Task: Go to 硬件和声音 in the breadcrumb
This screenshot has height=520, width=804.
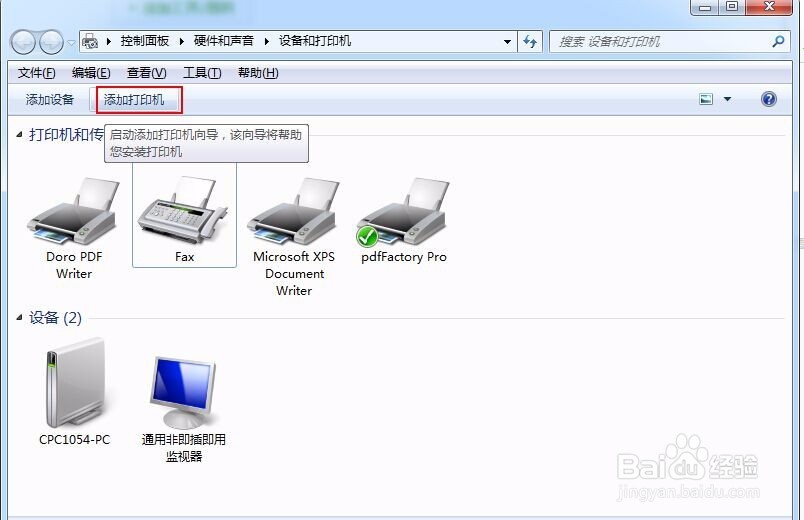Action: 224,41
